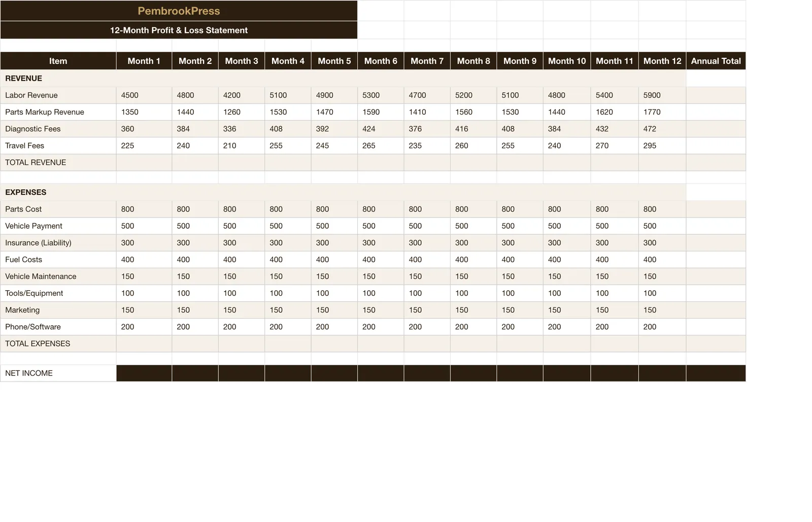Select Parts Cost Month 3 cell
The image size is (812, 522).
coord(242,209)
